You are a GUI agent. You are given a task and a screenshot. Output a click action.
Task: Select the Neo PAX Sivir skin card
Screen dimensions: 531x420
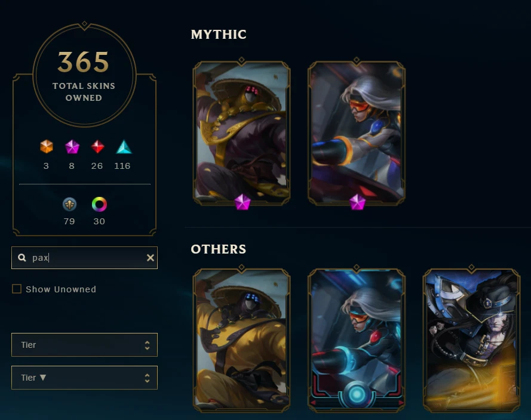357,341
